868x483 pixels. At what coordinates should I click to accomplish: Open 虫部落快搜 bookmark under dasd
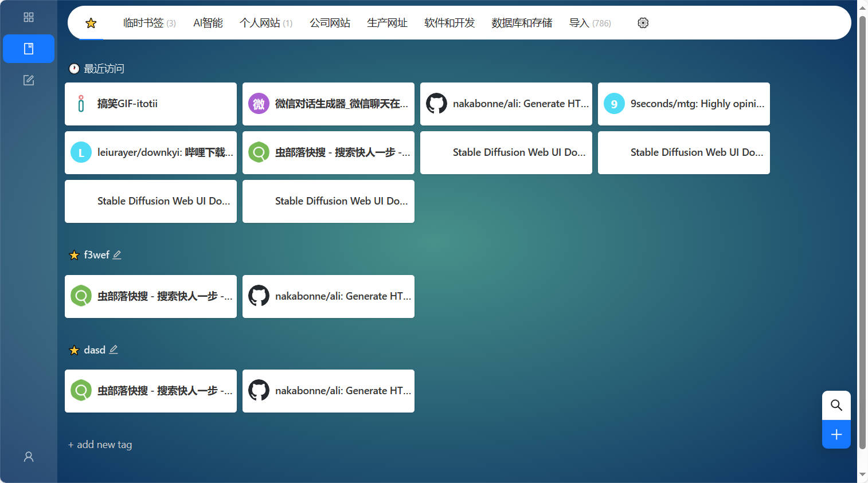[x=151, y=391]
